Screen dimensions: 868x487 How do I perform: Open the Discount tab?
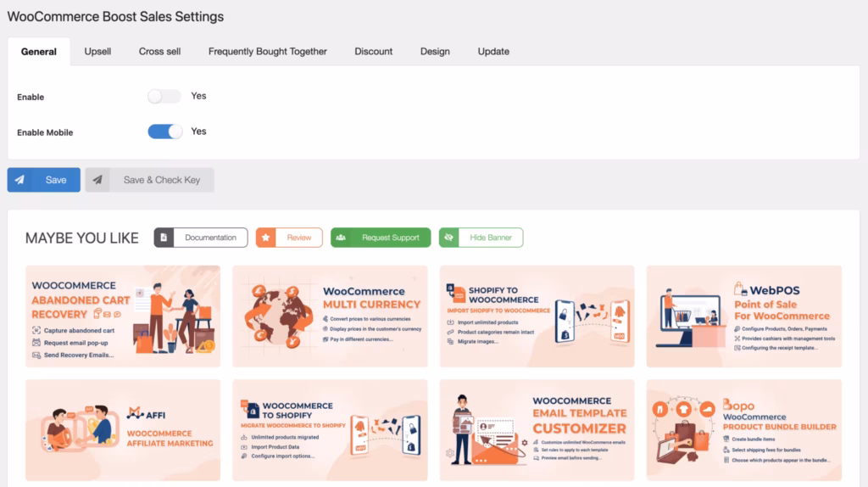[x=373, y=52]
